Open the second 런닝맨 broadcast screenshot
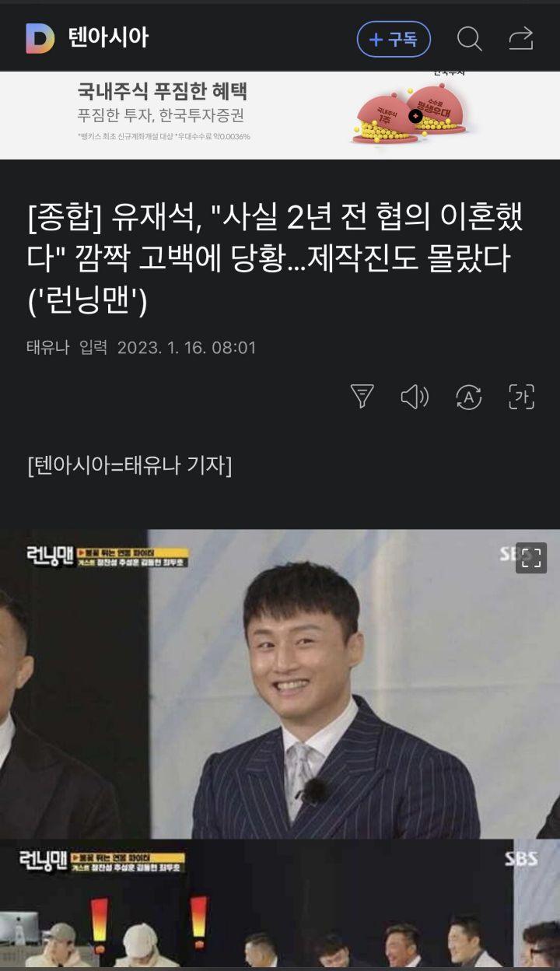The width and height of the screenshot is (560, 971). coord(280,904)
